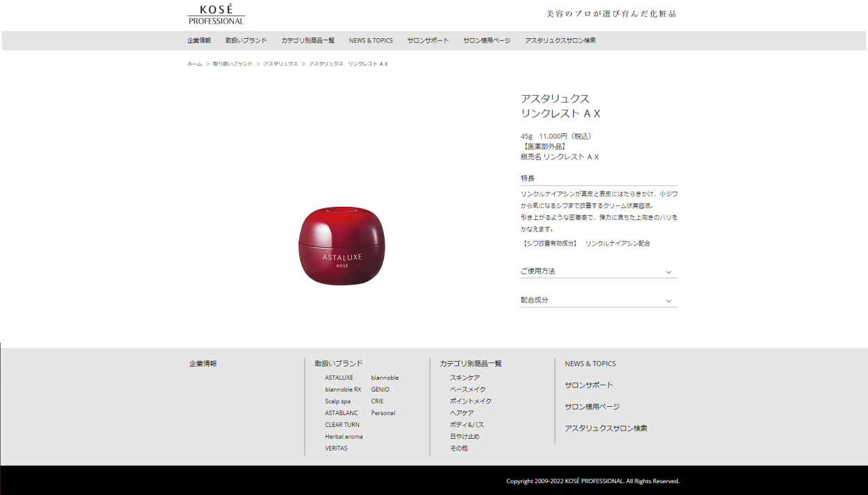Image resolution: width=868 pixels, height=495 pixels.
Task: Open Herbal aroma brand in footer
Action: point(344,437)
